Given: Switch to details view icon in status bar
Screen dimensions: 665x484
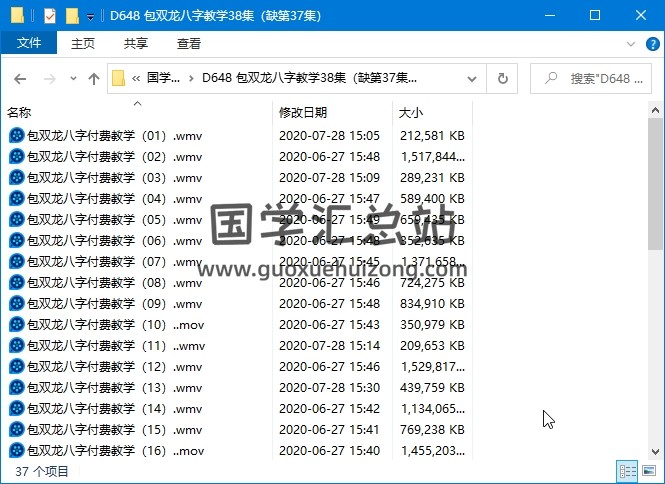Looking at the screenshot, I should click(x=627, y=470).
